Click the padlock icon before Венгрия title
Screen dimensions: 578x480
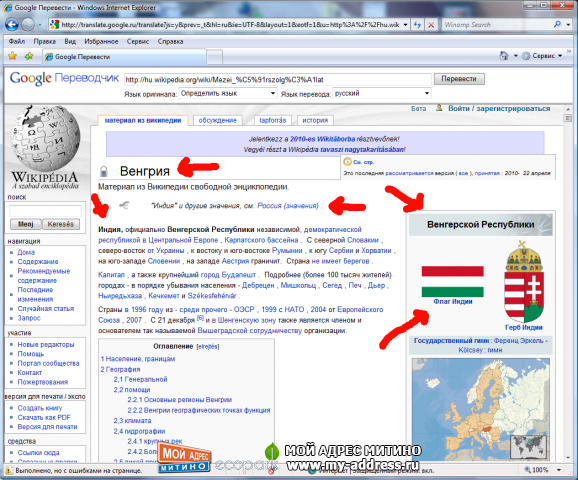104,171
